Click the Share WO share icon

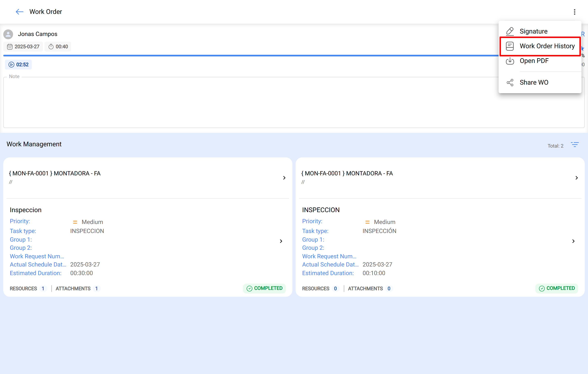[510, 83]
